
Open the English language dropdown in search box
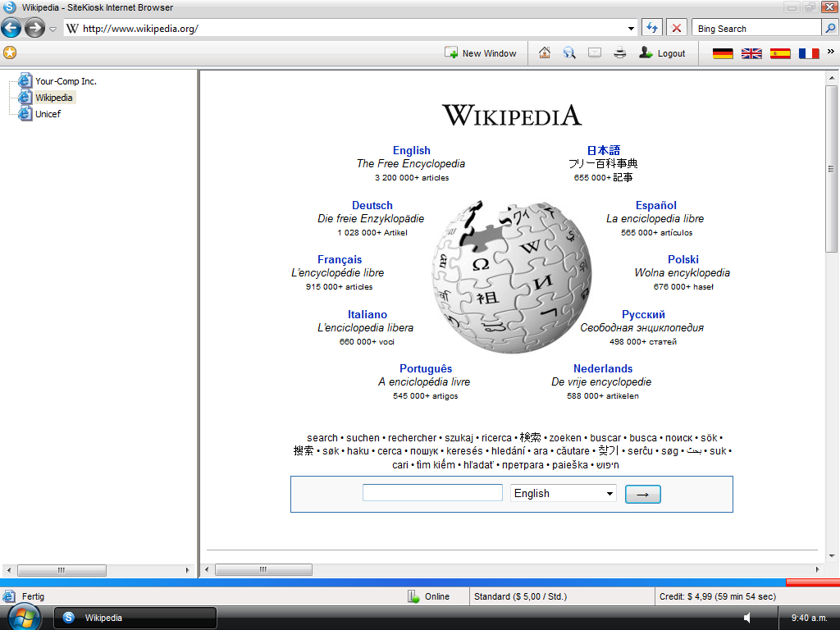pyautogui.click(x=563, y=493)
